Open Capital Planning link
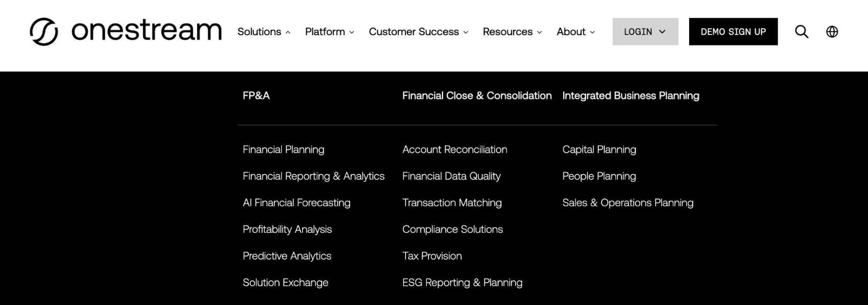Screen dimensions: 868x305 [599, 149]
